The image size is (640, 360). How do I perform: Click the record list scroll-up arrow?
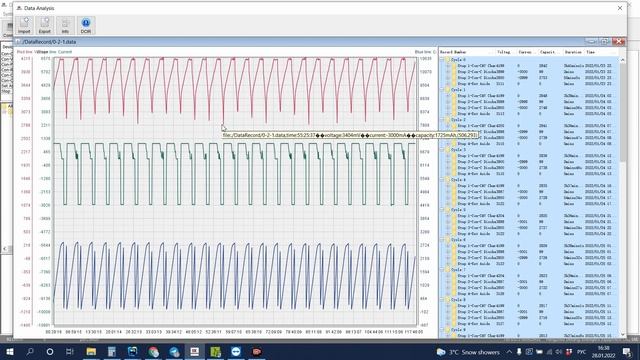pyautogui.click(x=623, y=60)
